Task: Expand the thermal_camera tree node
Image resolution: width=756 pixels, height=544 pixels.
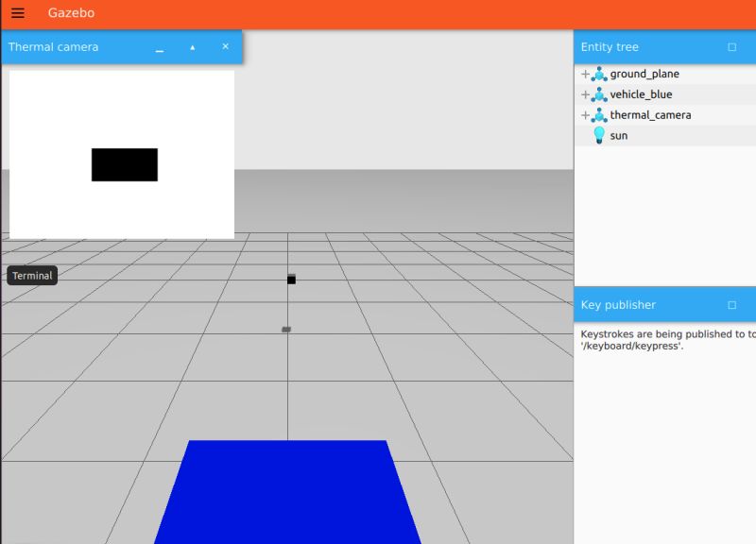Action: coord(585,114)
